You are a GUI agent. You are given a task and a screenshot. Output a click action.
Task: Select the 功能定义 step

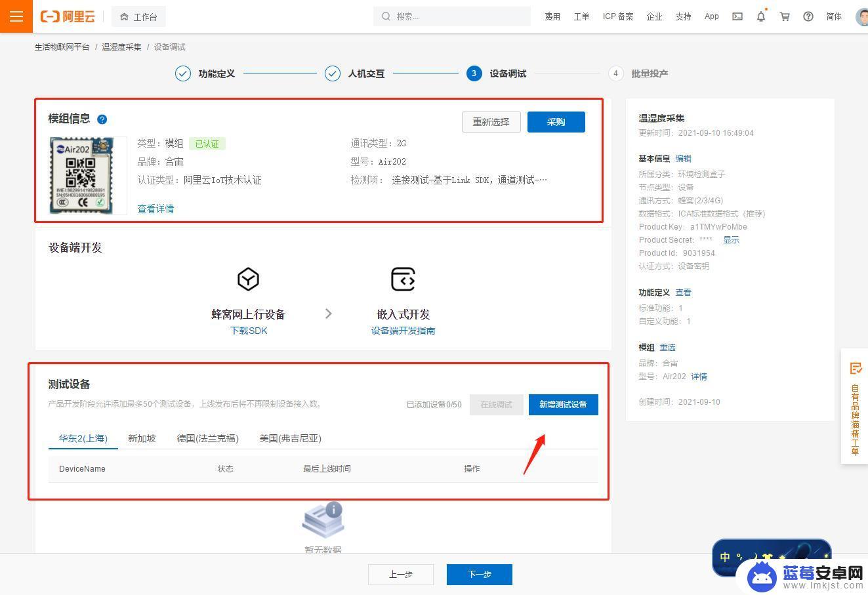pyautogui.click(x=205, y=73)
